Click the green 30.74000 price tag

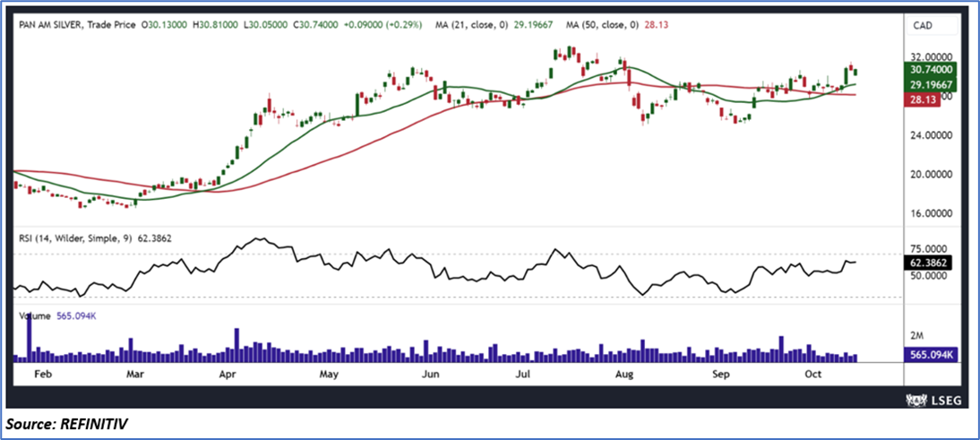[x=930, y=69]
